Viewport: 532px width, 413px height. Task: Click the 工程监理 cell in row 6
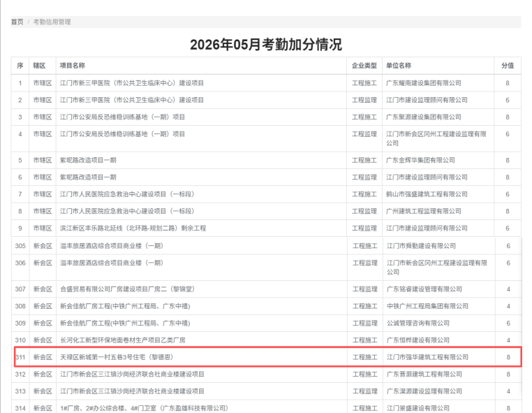tap(364, 177)
